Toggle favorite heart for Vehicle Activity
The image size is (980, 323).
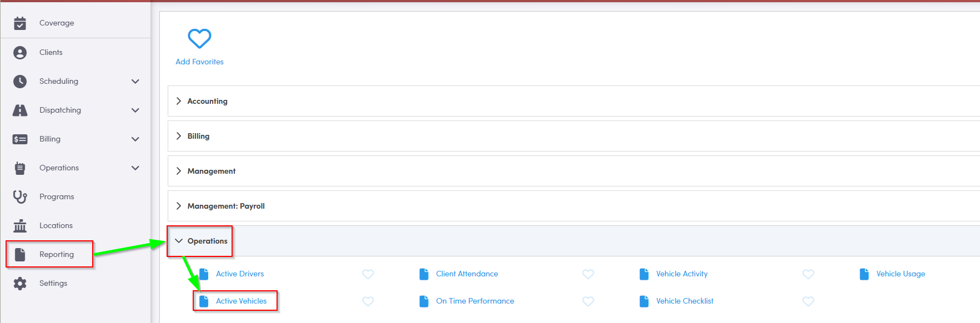coord(808,274)
